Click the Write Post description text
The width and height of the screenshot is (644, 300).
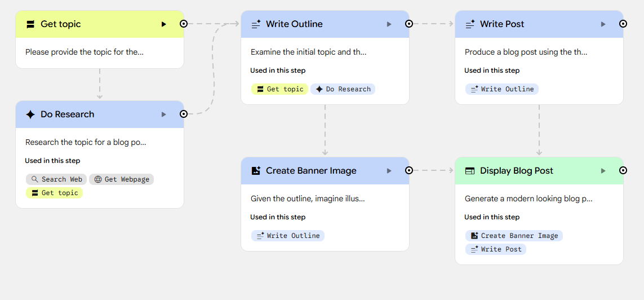[x=526, y=52]
